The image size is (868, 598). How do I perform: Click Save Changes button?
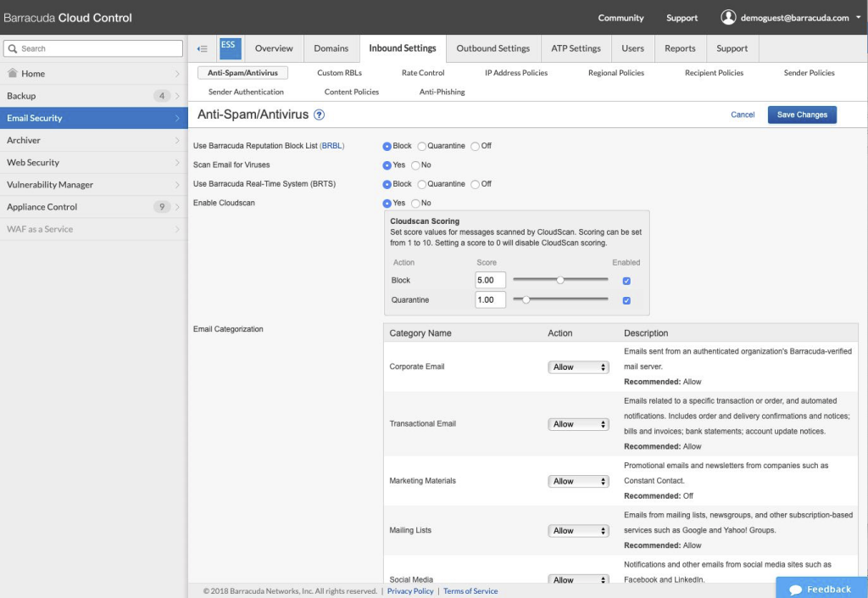802,115
